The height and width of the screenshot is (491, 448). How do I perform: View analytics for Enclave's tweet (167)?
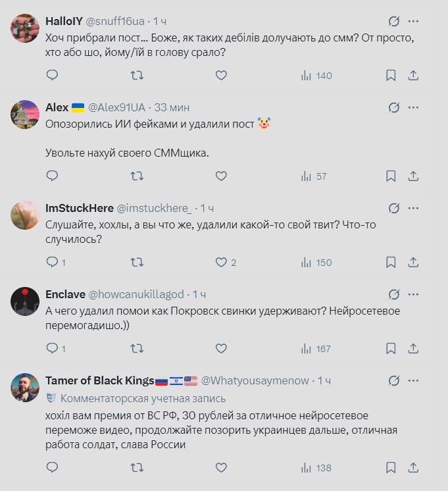[x=316, y=348]
